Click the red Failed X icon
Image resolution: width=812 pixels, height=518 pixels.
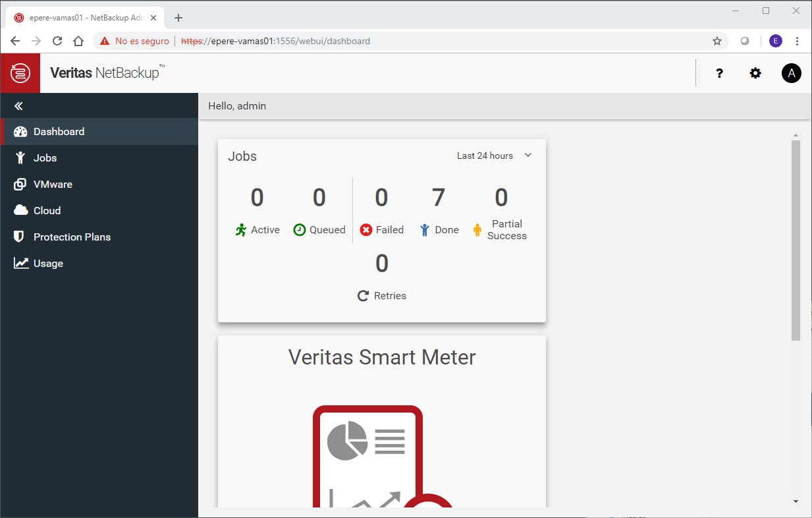366,230
